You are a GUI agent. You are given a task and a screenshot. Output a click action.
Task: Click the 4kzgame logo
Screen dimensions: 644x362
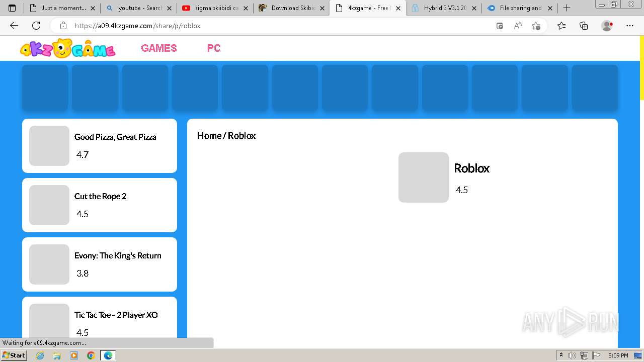68,48
